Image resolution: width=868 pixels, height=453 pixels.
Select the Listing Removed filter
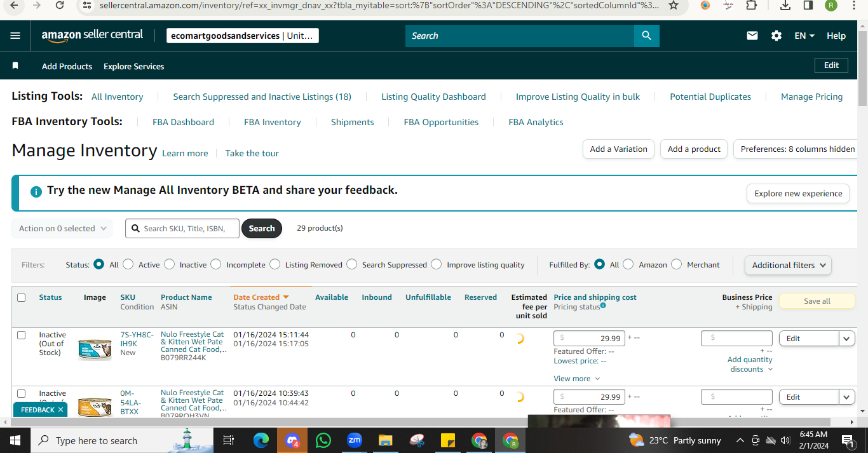[275, 264]
